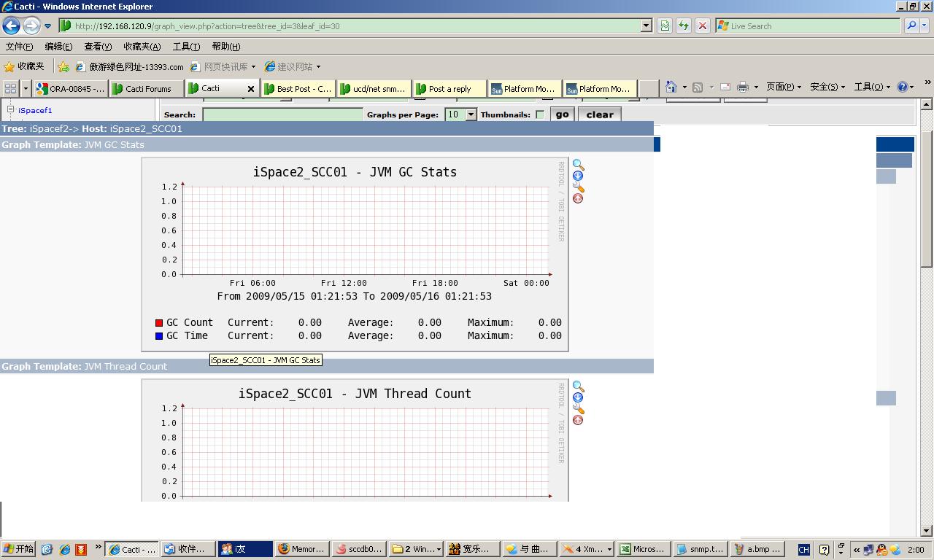Start search with the Live Search magnifier
The image size is (934, 560).
[911, 26]
